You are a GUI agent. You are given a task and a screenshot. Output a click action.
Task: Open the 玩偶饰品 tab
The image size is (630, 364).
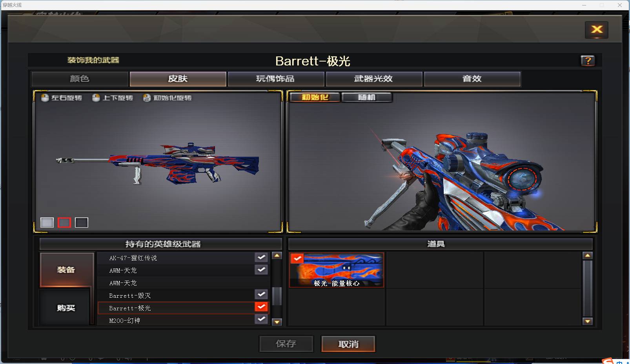tap(276, 79)
